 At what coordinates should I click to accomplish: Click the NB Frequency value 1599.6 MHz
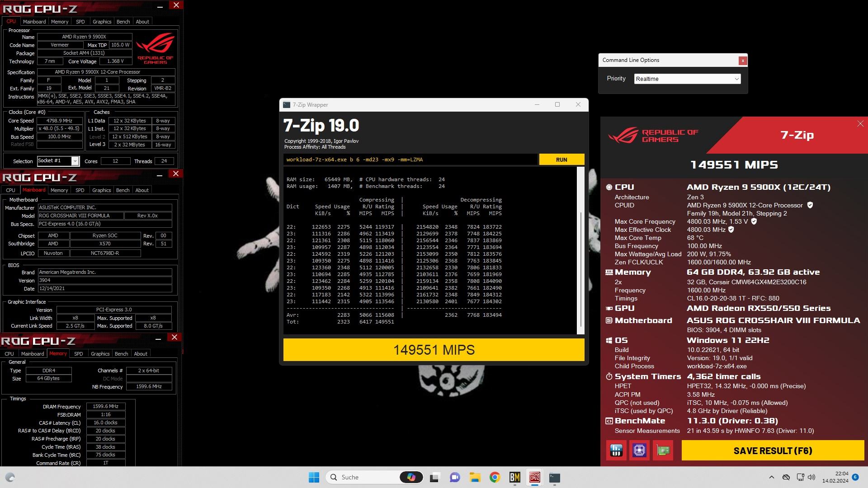[x=149, y=387]
